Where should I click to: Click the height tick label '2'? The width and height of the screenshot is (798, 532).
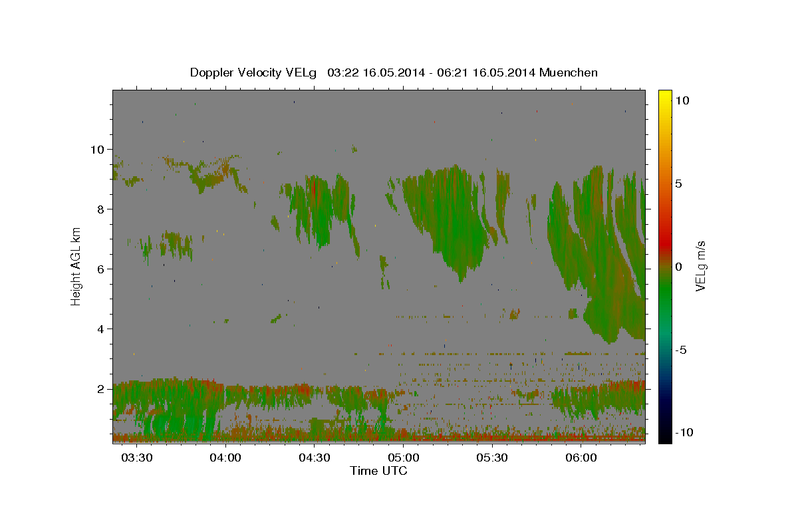coord(100,388)
